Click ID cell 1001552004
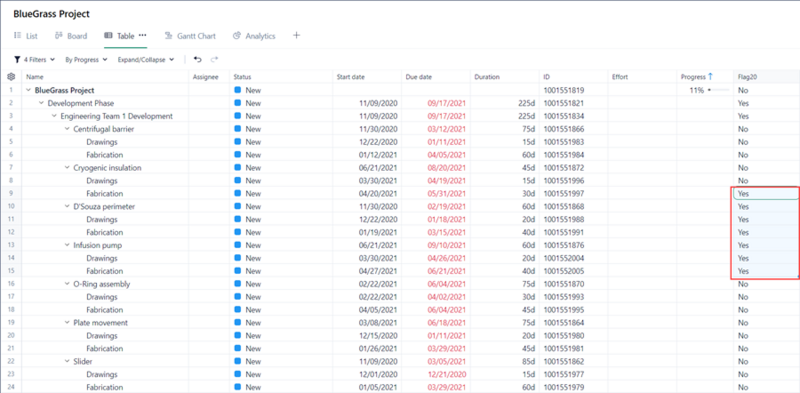800x393 pixels. point(564,258)
